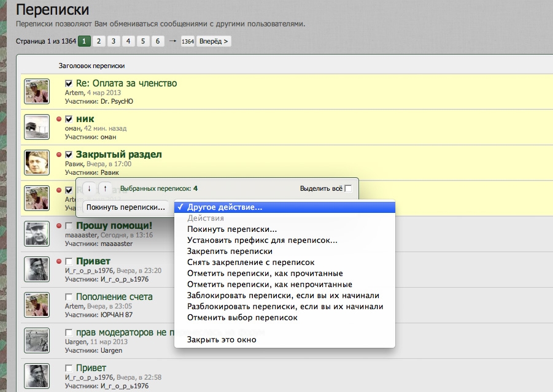Click the red unread dot beside first "Привет"

(59, 261)
